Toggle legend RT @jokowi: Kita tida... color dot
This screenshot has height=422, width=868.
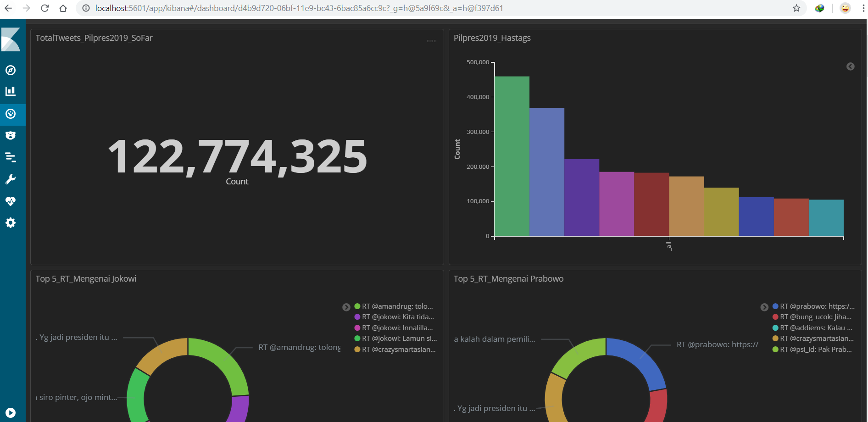coord(357,317)
